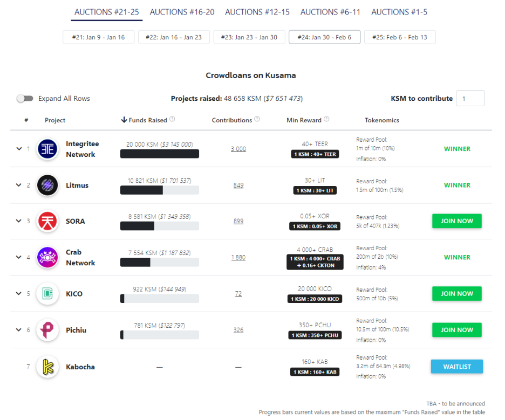Click the Min Reward info icon
Screen dimensions: 505x420
pyautogui.click(x=326, y=119)
